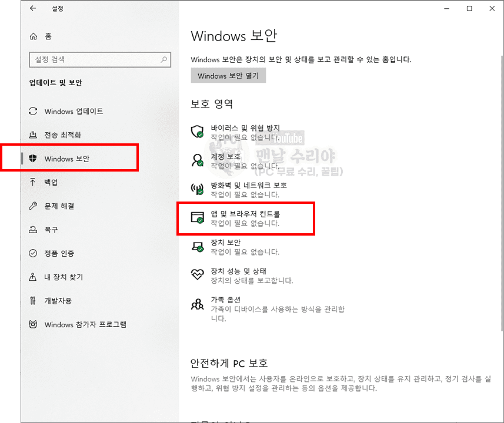Open 문제 해결 in the sidebar
This screenshot has width=504, height=423.
[59, 206]
